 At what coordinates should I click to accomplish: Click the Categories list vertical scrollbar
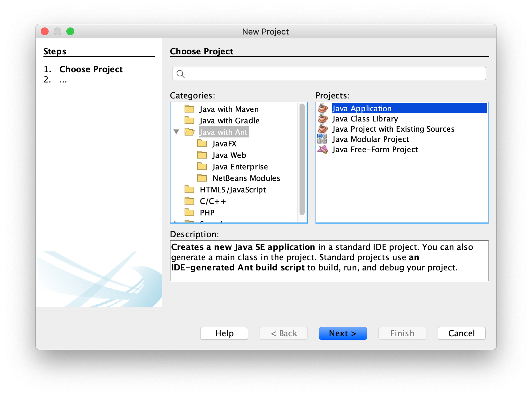pos(302,160)
